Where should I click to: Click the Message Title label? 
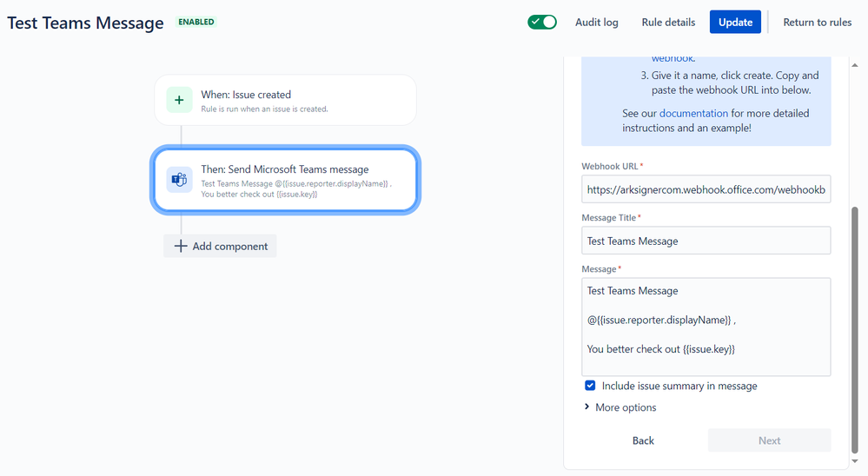point(608,217)
